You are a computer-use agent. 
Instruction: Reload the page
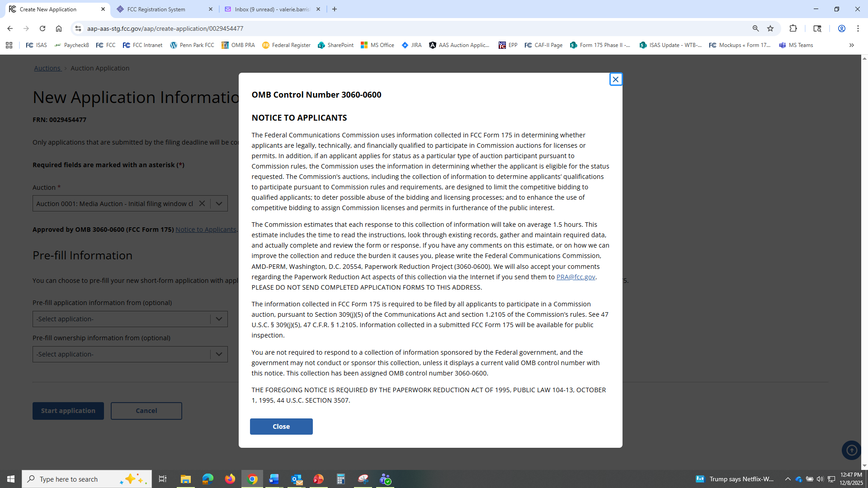pyautogui.click(x=42, y=28)
